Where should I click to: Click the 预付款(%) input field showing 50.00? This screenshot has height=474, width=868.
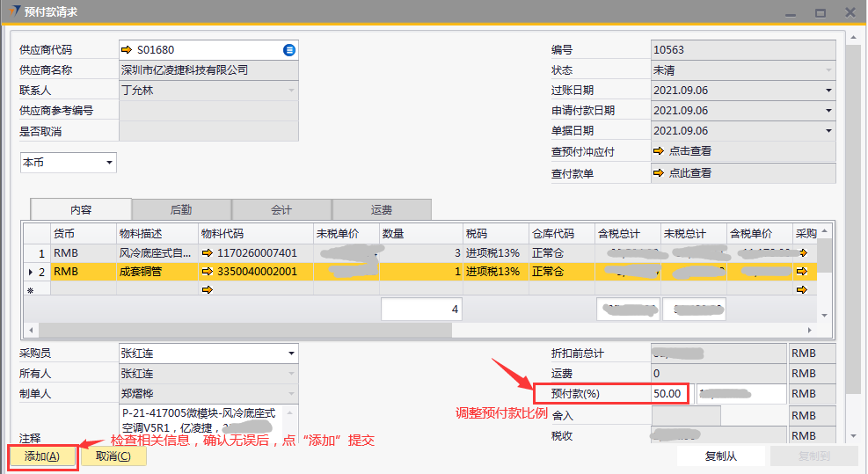tap(669, 394)
